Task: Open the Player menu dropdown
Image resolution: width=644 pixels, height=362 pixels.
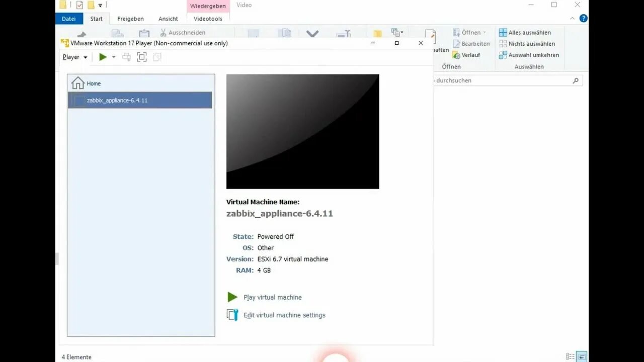Action: pos(75,57)
